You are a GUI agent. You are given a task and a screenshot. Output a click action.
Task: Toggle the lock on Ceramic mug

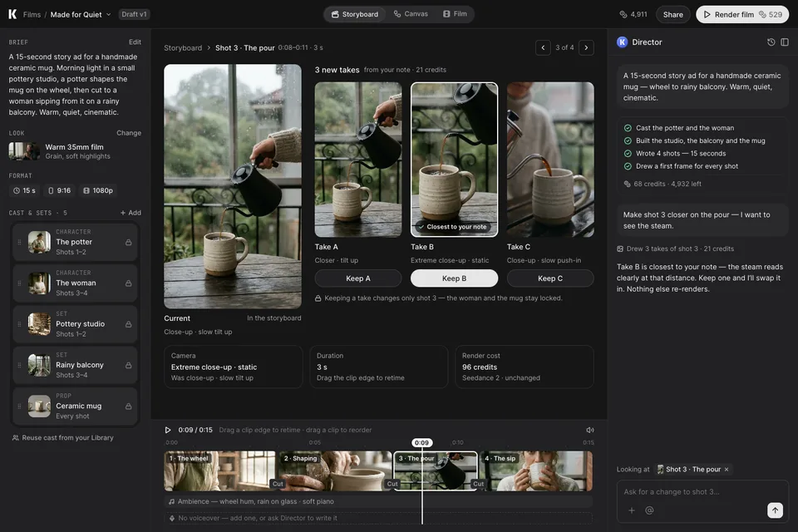click(x=128, y=406)
